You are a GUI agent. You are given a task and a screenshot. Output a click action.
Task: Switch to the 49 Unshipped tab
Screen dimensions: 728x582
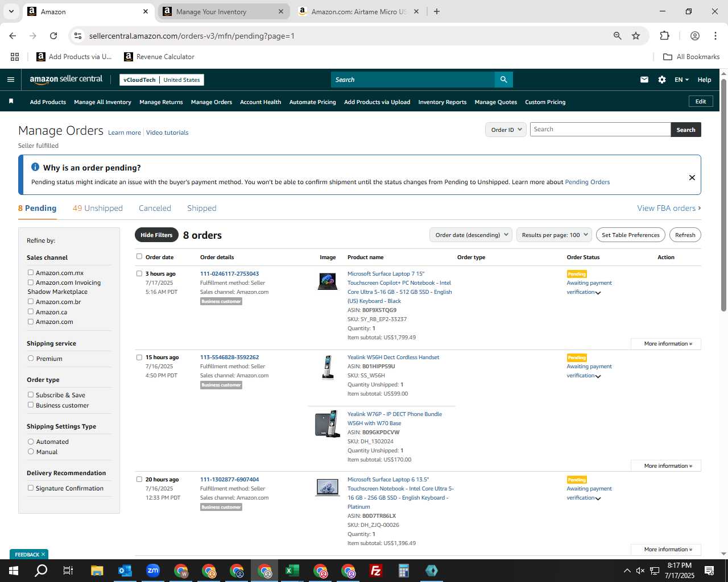pyautogui.click(x=98, y=208)
